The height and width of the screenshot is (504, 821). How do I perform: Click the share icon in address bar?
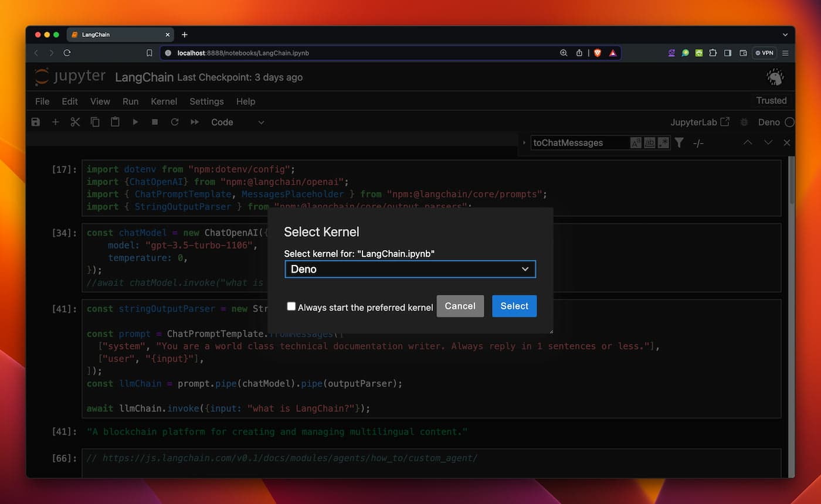579,53
